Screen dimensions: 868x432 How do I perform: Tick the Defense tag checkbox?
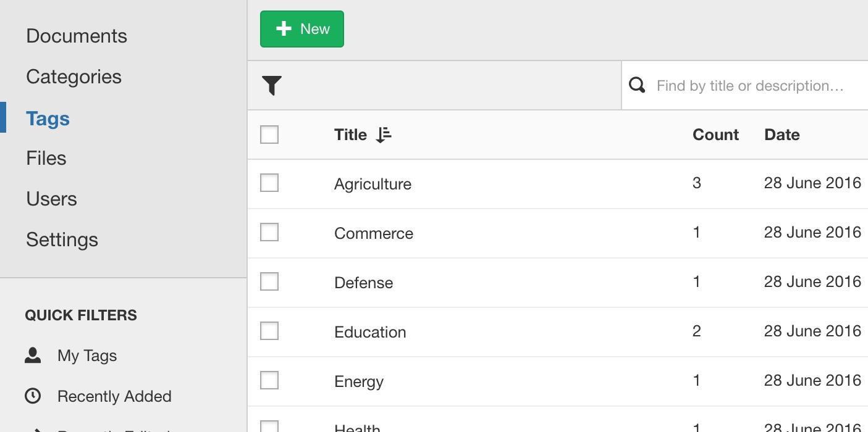coord(269,281)
